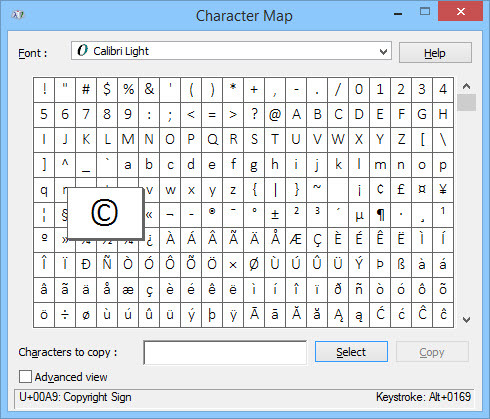Click the Copy button

point(432,352)
